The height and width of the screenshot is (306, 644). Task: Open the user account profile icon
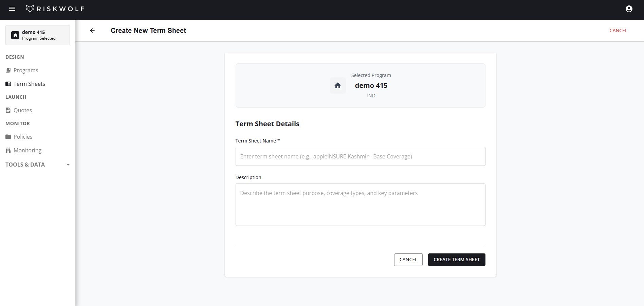coord(629,8)
